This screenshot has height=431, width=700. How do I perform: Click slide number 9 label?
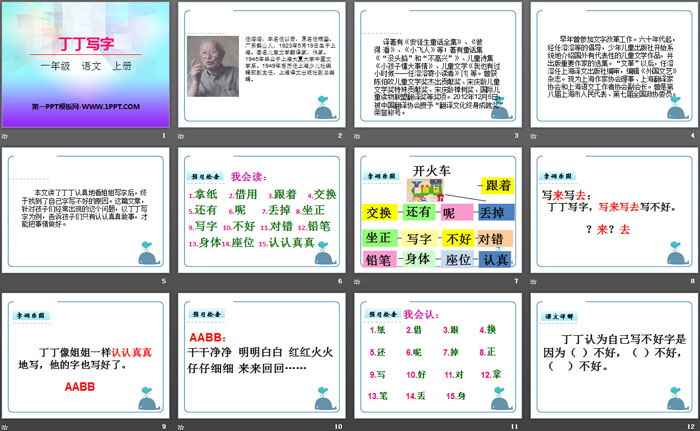[x=164, y=427]
